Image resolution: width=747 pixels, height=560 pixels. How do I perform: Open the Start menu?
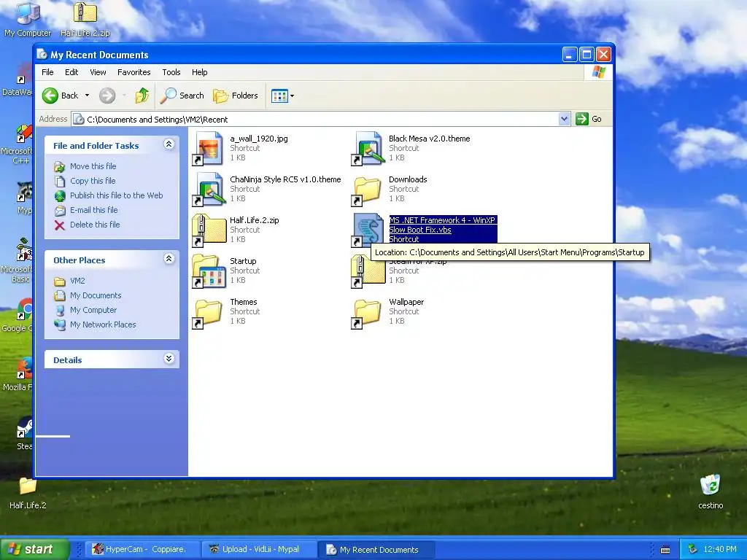34,550
